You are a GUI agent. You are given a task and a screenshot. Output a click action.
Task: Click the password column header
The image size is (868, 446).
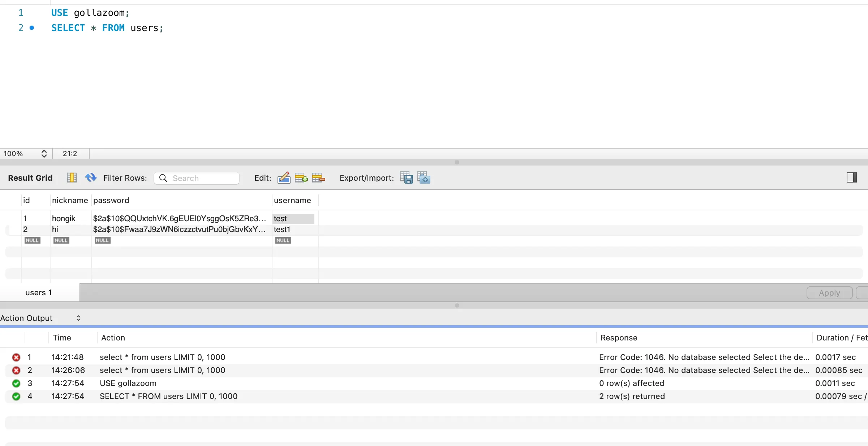[111, 201]
